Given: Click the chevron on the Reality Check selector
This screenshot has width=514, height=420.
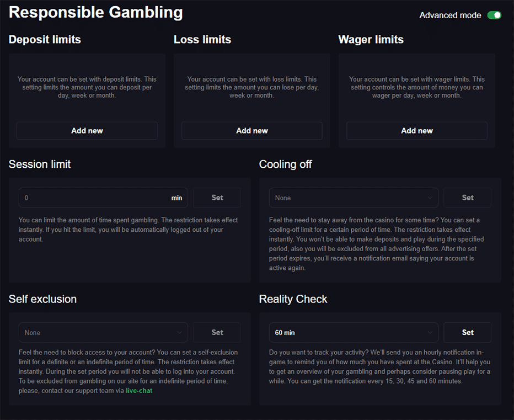Looking at the screenshot, I should 430,332.
